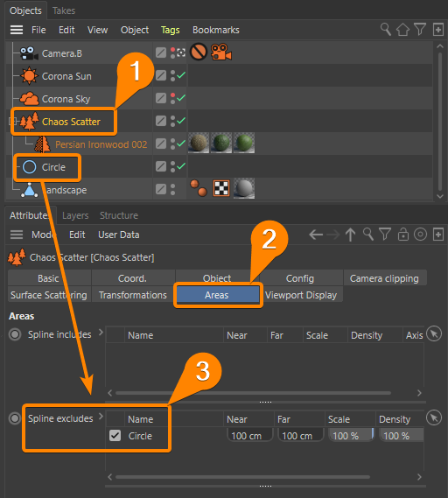Toggle visibility dots for Persian Ironwood 002
Viewport: 448px width, 498px height.
pos(172,144)
